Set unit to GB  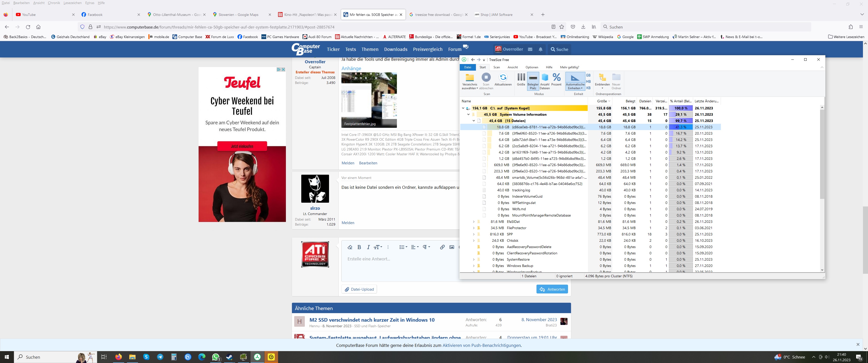(588, 75)
